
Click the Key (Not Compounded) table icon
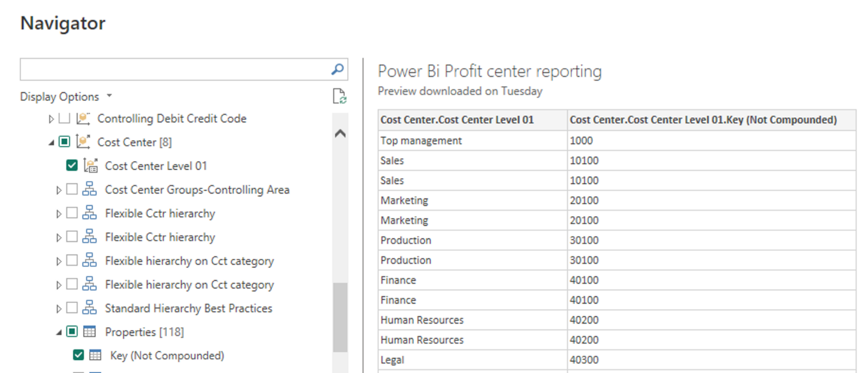coord(95,355)
